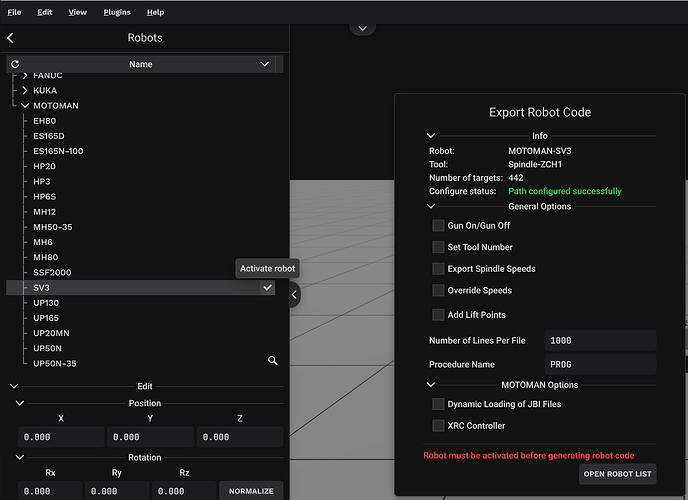Collapse the Info section
This screenshot has width=688, height=500.
coord(431,136)
